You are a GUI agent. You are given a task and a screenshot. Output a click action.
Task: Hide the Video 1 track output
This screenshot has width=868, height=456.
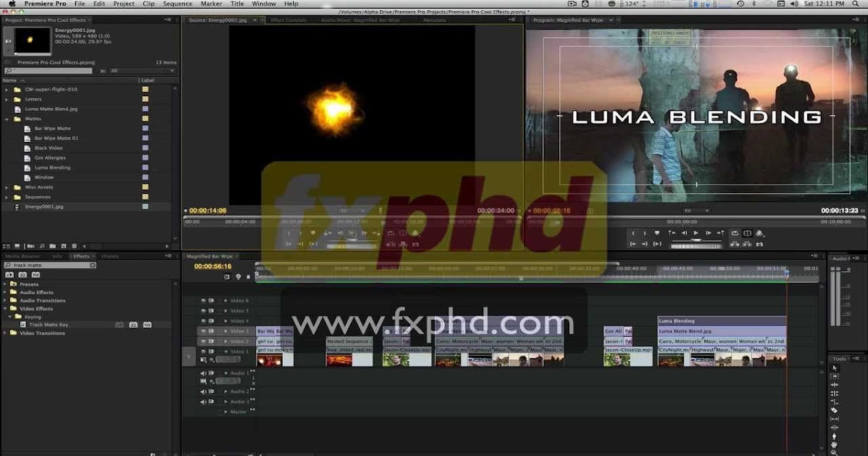(203, 351)
